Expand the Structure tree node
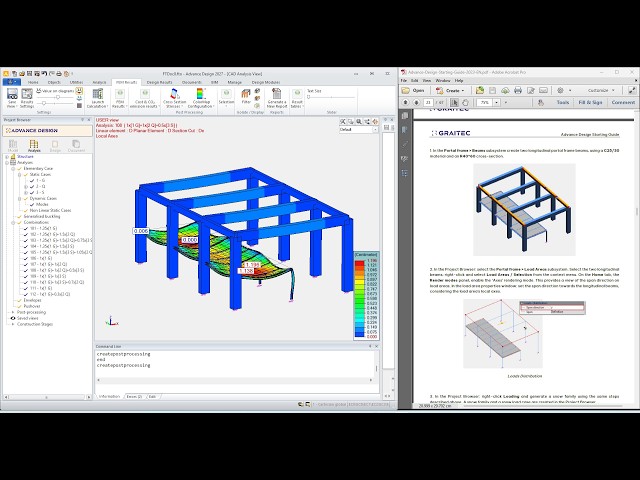Screen dimensions: 640x480 tap(7, 157)
